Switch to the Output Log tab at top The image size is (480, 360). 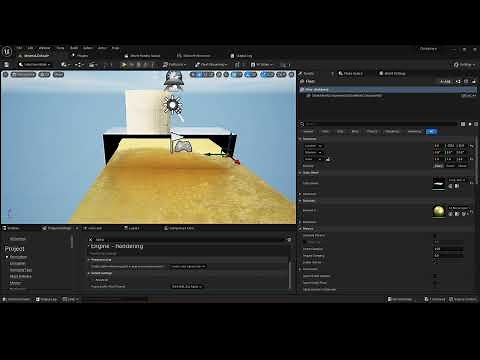pyautogui.click(x=242, y=56)
